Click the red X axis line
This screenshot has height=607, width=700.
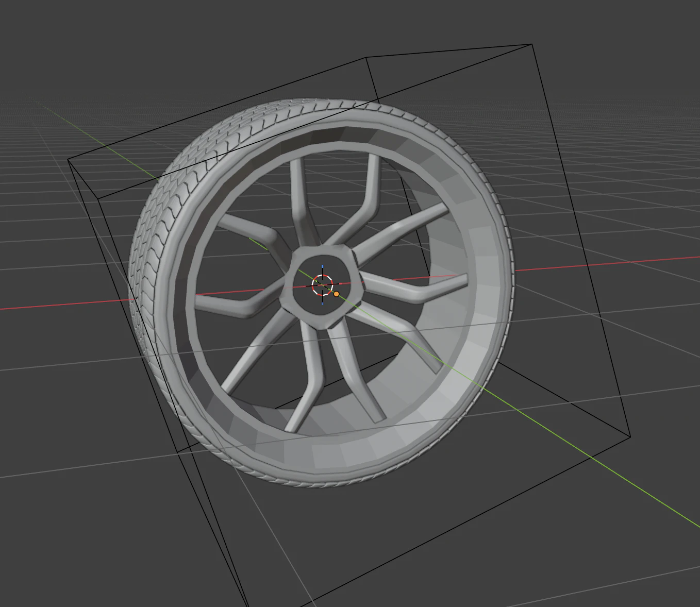[608, 262]
